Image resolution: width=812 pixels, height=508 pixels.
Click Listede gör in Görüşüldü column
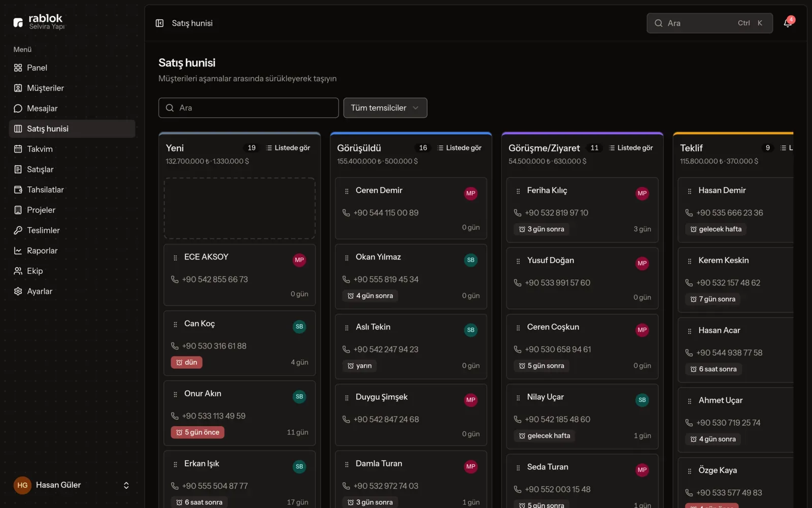(x=459, y=148)
